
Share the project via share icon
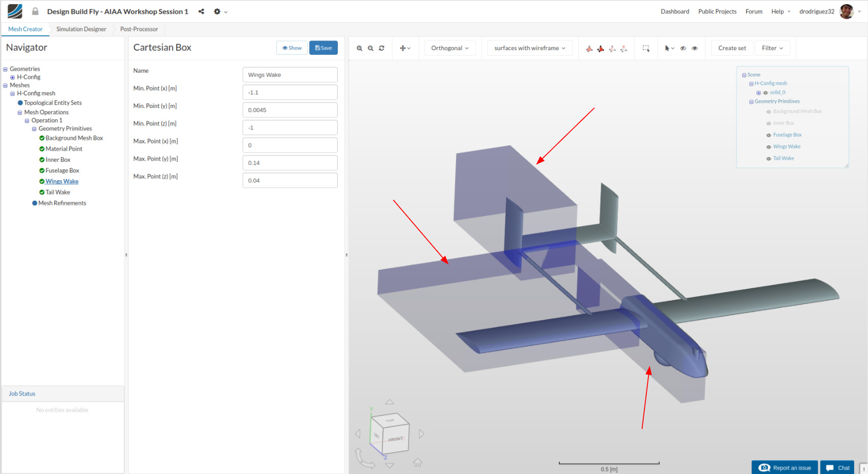click(201, 11)
